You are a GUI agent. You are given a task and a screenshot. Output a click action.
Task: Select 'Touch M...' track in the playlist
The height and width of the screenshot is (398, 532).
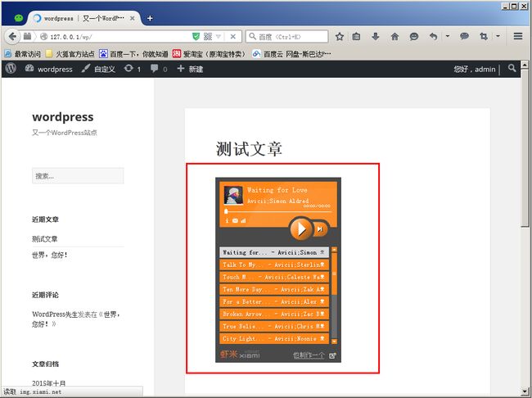[274, 277]
